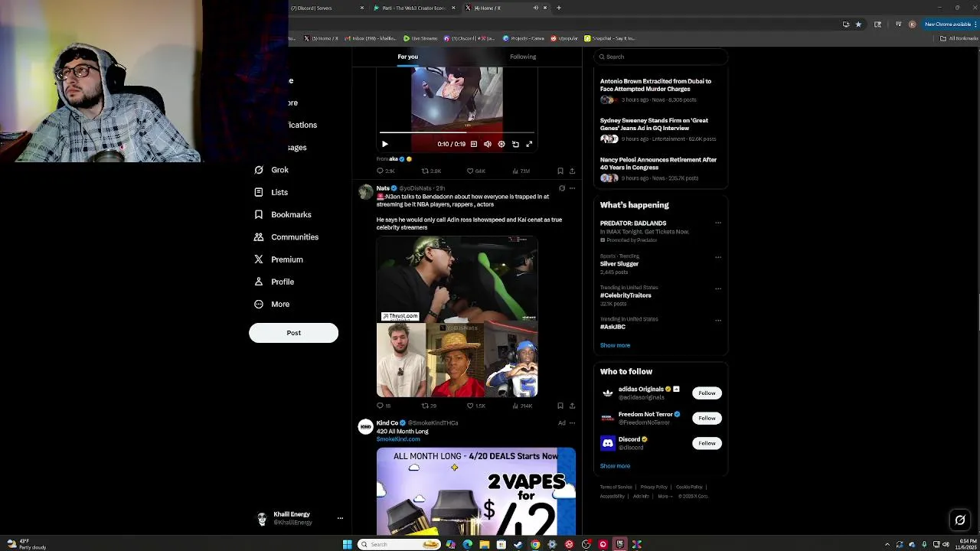Open replies on the 64K-likes video post

pos(385,171)
